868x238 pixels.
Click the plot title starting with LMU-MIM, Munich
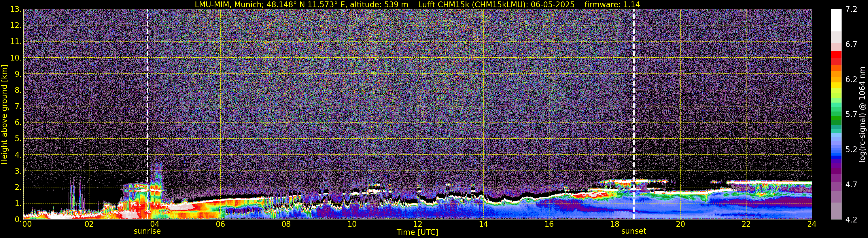[x=417, y=4]
